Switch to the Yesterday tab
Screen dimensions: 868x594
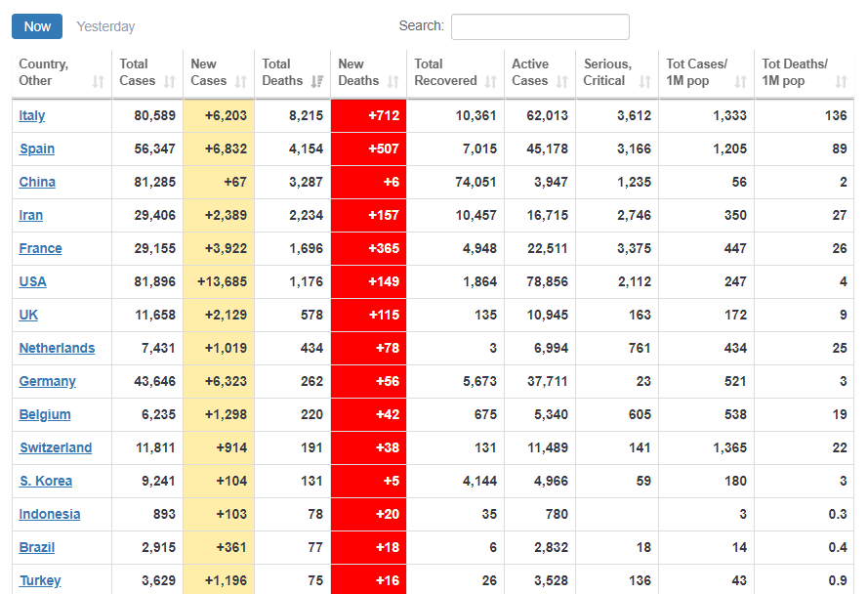[105, 26]
